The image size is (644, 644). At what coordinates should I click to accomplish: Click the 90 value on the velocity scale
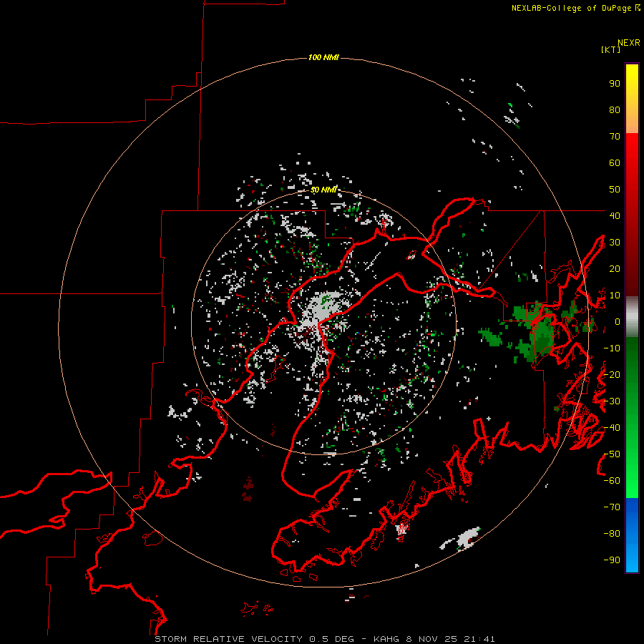click(615, 84)
